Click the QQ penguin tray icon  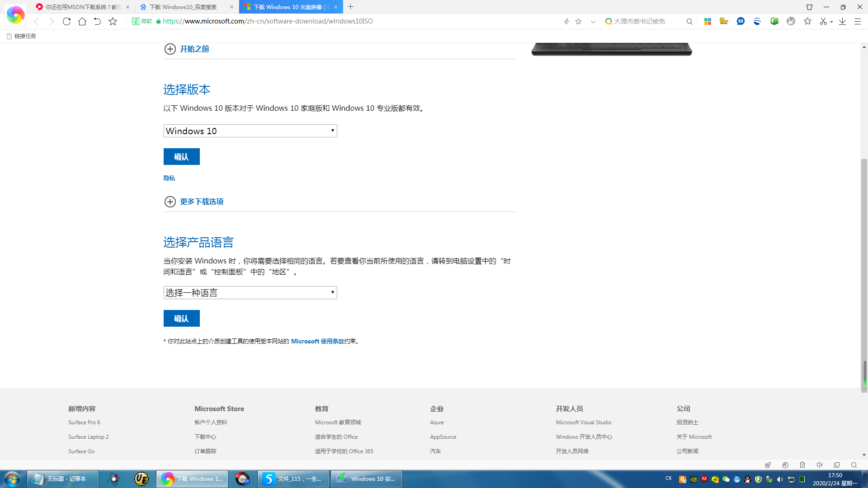coord(748,479)
